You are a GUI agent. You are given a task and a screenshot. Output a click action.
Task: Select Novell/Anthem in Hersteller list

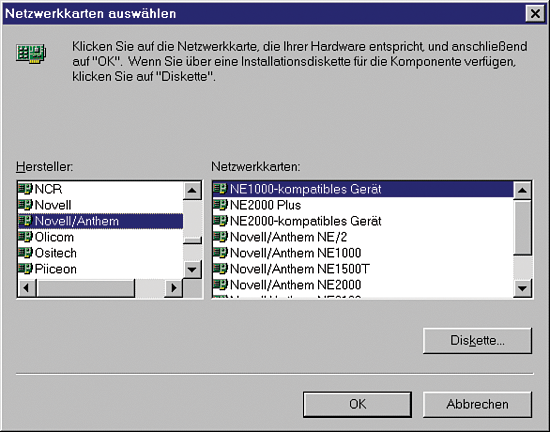click(x=100, y=221)
